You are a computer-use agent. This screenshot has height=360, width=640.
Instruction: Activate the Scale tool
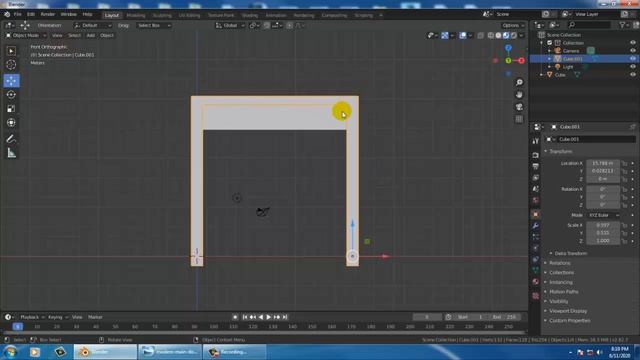11,109
